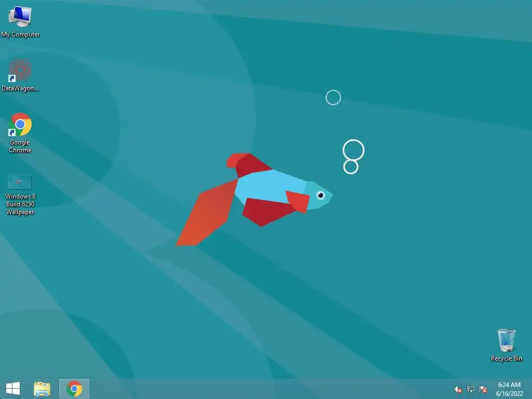Click the clock showing 6:24 AM
The width and height of the screenshot is (532, 399).
tap(509, 385)
